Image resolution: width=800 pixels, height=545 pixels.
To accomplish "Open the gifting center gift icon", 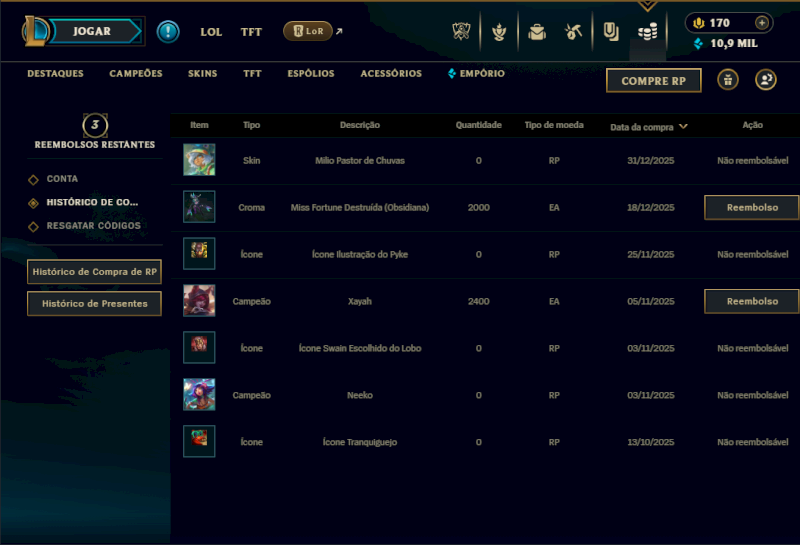I will pos(728,80).
